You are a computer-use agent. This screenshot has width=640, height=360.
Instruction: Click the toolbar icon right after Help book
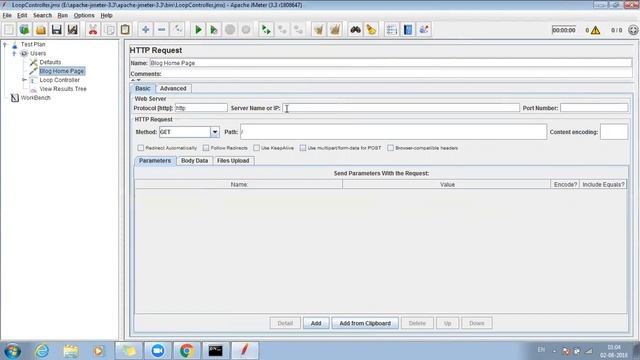pyautogui.click(x=424, y=29)
